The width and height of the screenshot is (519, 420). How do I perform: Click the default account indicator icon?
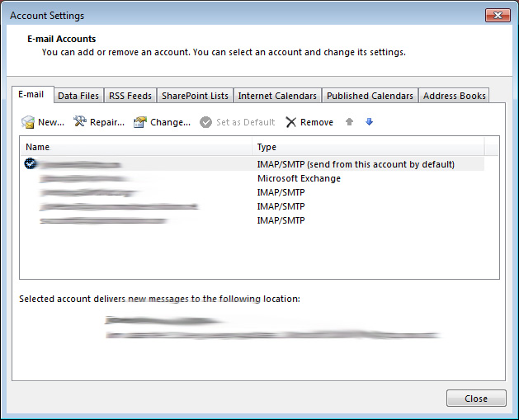coord(31,163)
